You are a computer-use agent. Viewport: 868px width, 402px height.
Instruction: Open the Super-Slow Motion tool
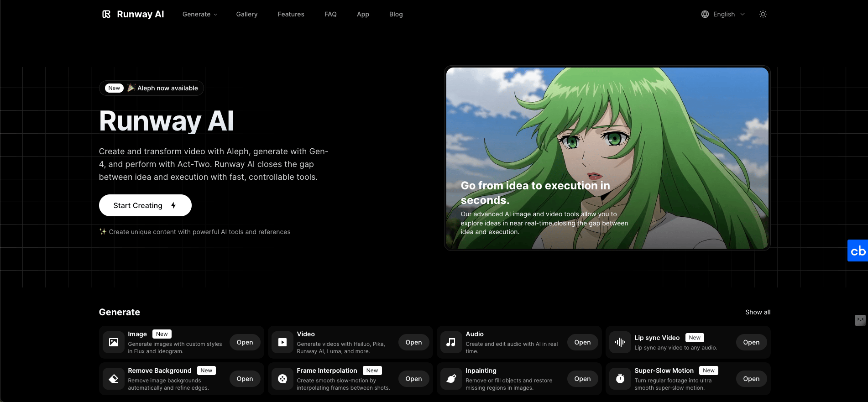(751, 379)
